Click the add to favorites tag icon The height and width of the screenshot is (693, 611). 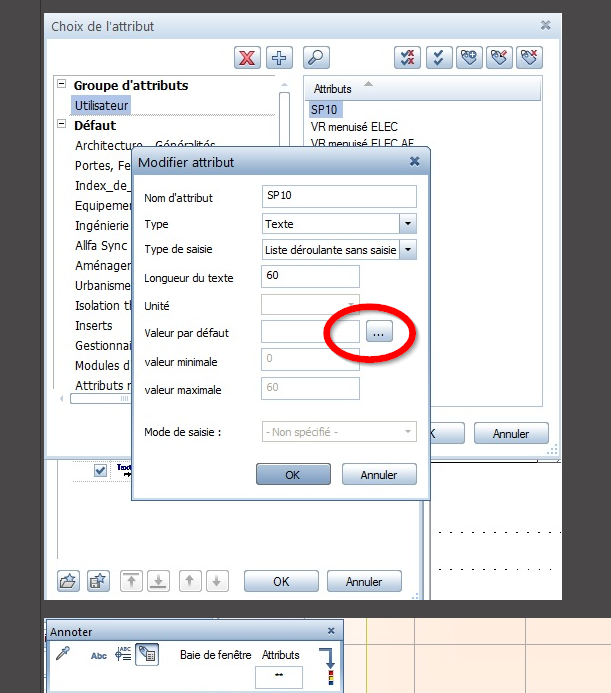(469, 57)
